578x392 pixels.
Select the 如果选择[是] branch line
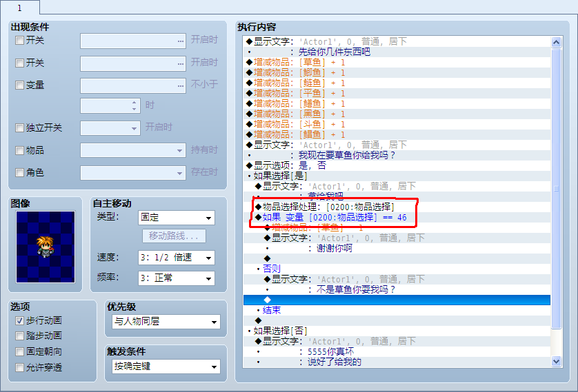click(x=397, y=176)
